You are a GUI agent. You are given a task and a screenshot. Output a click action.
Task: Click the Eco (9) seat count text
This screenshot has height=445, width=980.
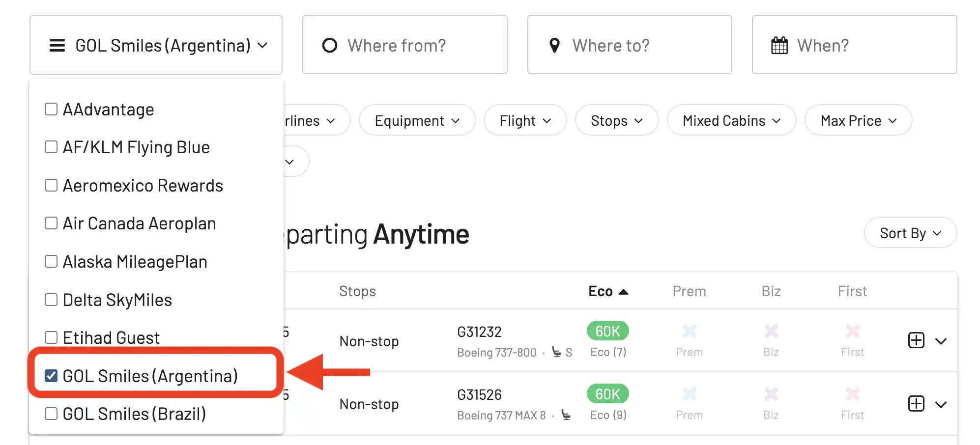click(608, 415)
